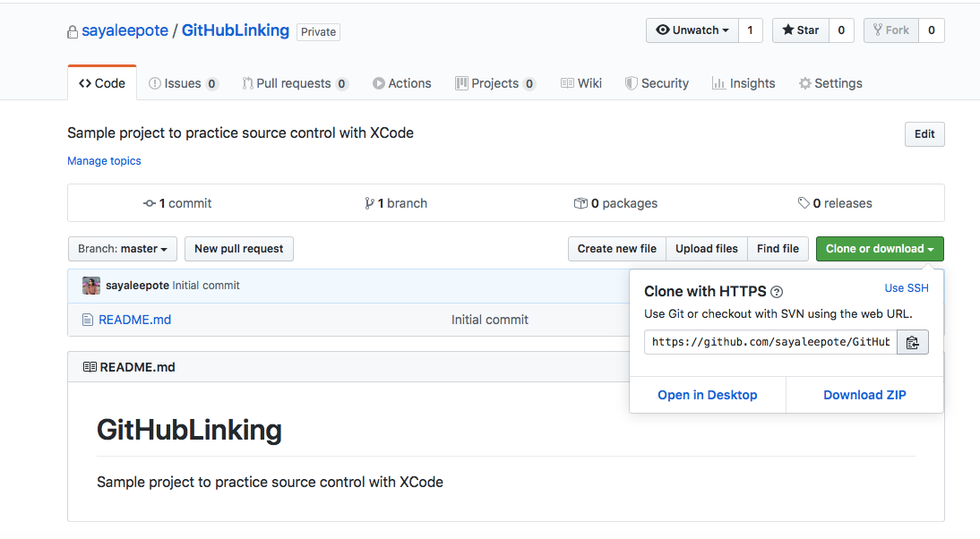
Task: Open the Unwatch notifications dropdown
Action: [x=692, y=30]
